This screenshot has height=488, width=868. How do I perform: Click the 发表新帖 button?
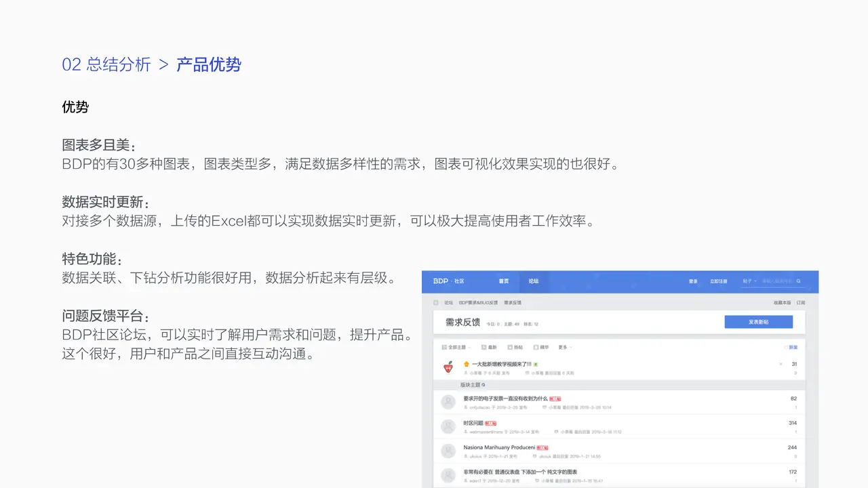pyautogui.click(x=758, y=322)
